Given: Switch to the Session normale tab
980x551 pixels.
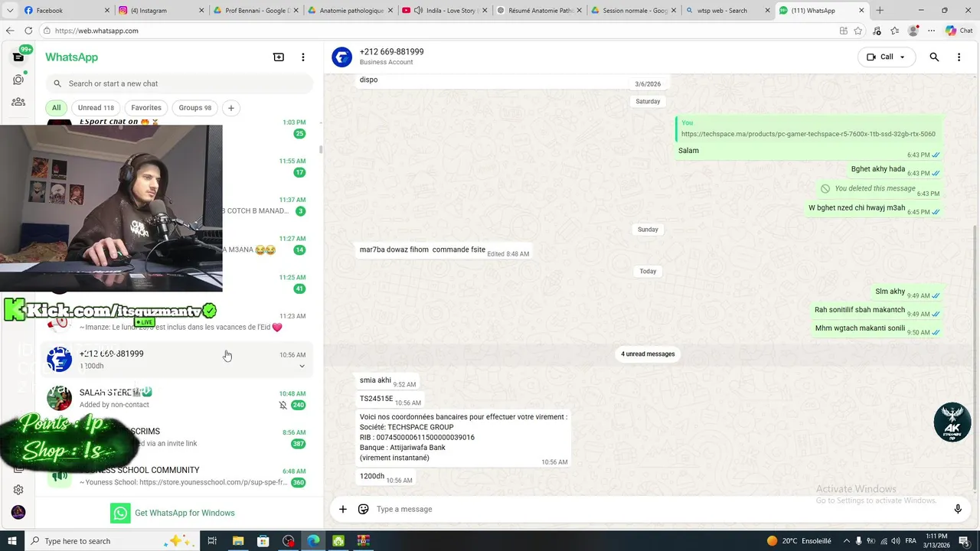Looking at the screenshot, I should click(632, 11).
